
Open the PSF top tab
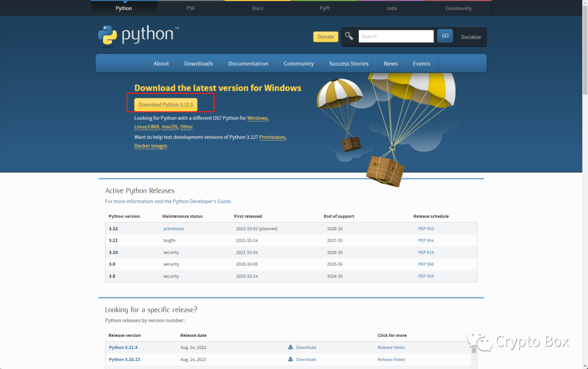pos(191,8)
